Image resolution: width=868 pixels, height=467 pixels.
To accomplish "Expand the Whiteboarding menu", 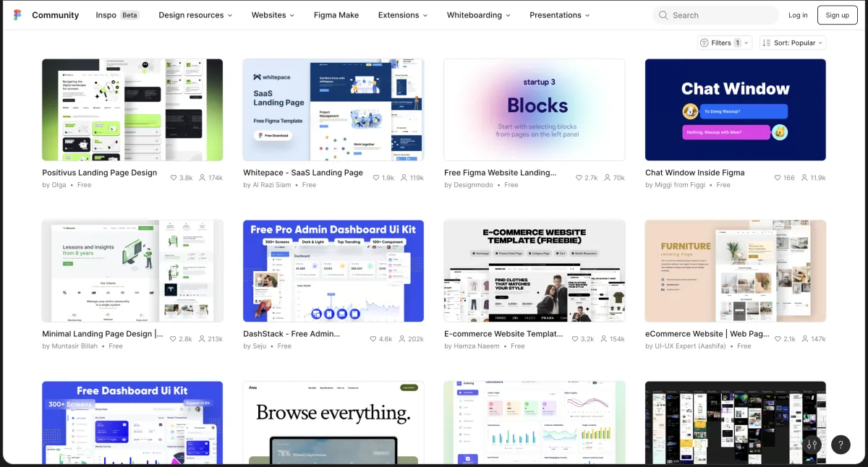I will pos(478,15).
